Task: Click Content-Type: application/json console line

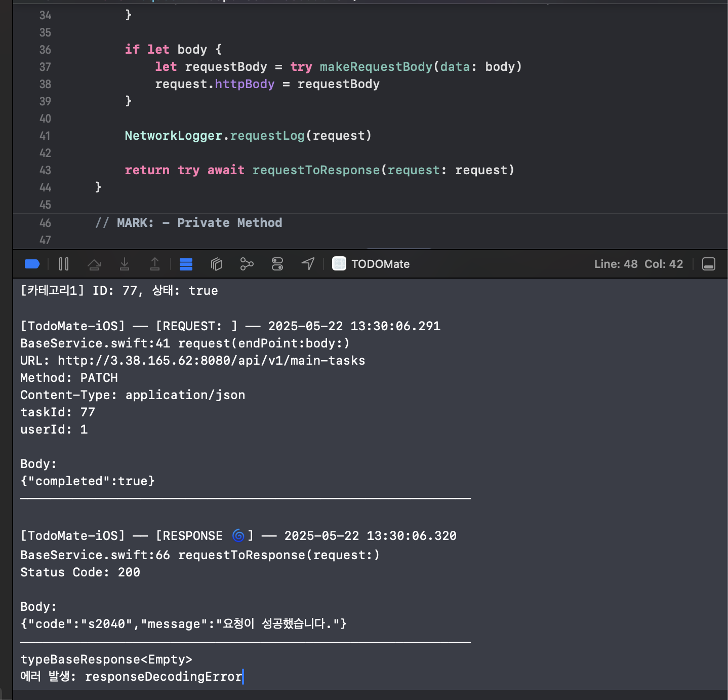Action: [x=133, y=395]
